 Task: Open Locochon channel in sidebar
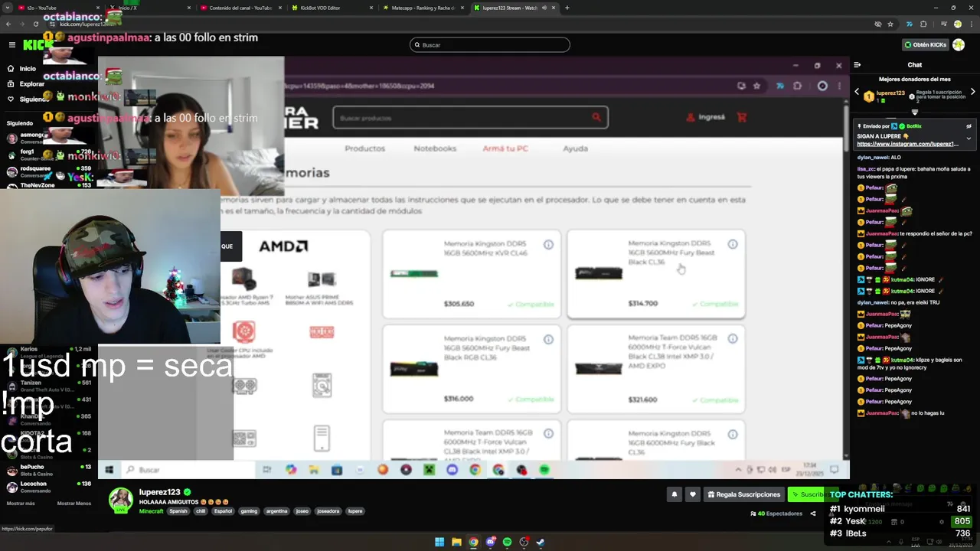coord(47,487)
